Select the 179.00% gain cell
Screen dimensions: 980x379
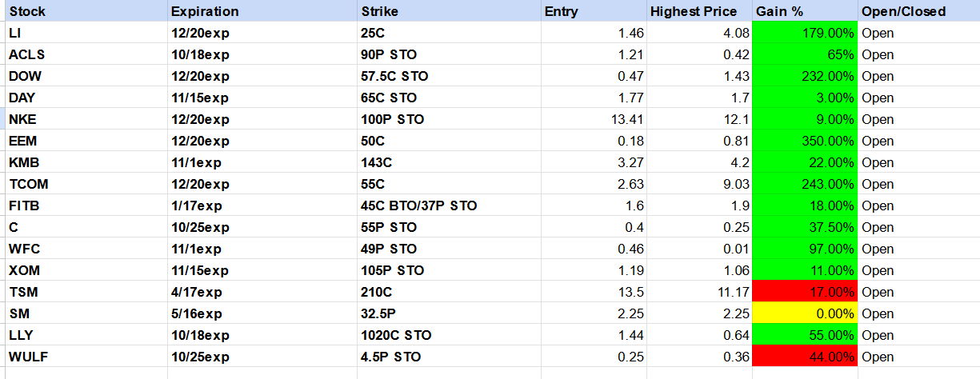point(805,33)
